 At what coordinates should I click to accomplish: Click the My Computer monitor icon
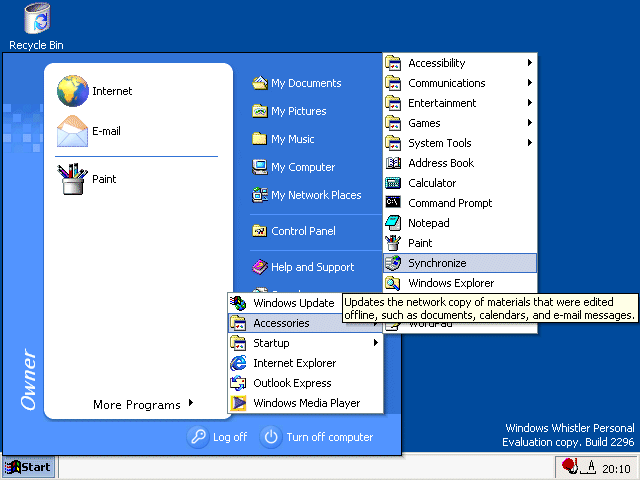[260, 167]
